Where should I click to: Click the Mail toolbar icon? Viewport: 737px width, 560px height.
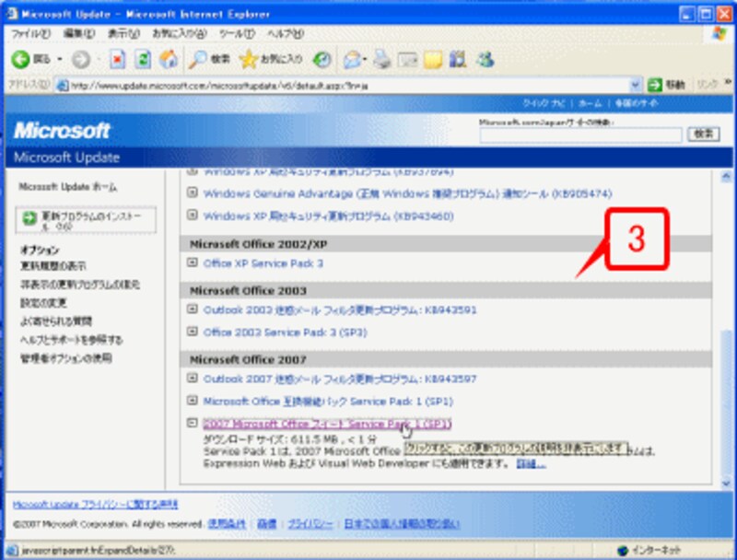tap(354, 62)
